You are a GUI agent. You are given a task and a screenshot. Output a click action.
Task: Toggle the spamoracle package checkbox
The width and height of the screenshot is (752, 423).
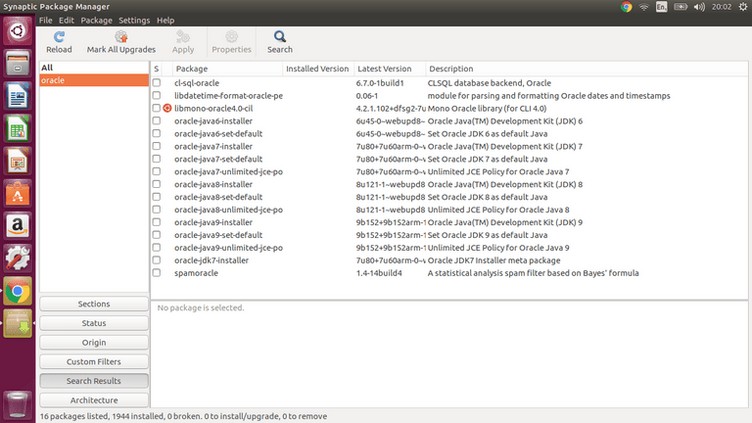tap(157, 273)
